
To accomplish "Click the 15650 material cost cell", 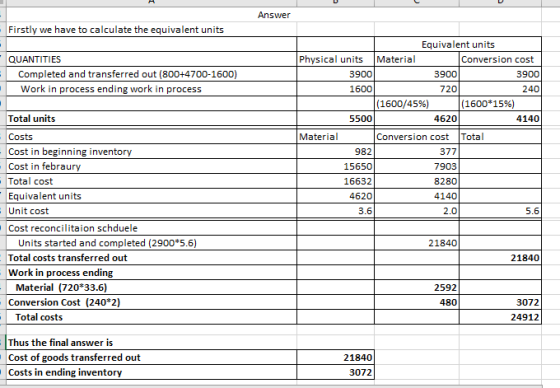I will [335, 166].
